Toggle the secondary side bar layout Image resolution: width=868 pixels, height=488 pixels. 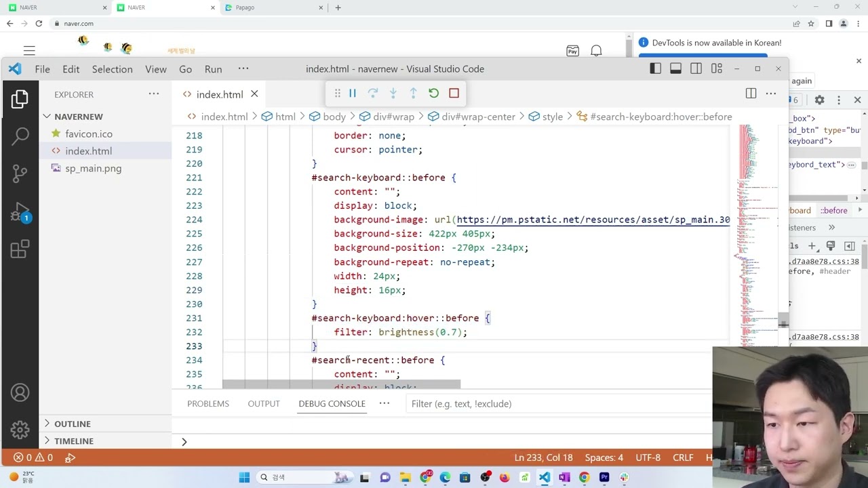point(696,68)
